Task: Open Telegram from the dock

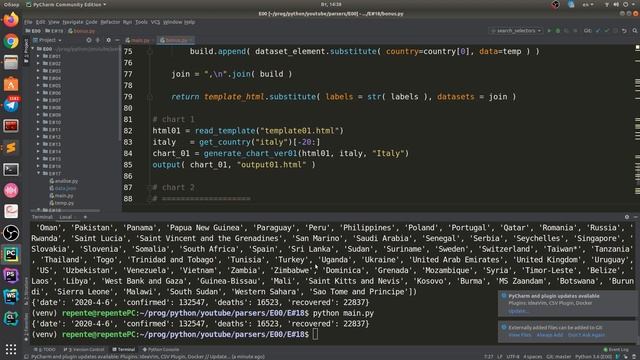Action: (x=11, y=105)
